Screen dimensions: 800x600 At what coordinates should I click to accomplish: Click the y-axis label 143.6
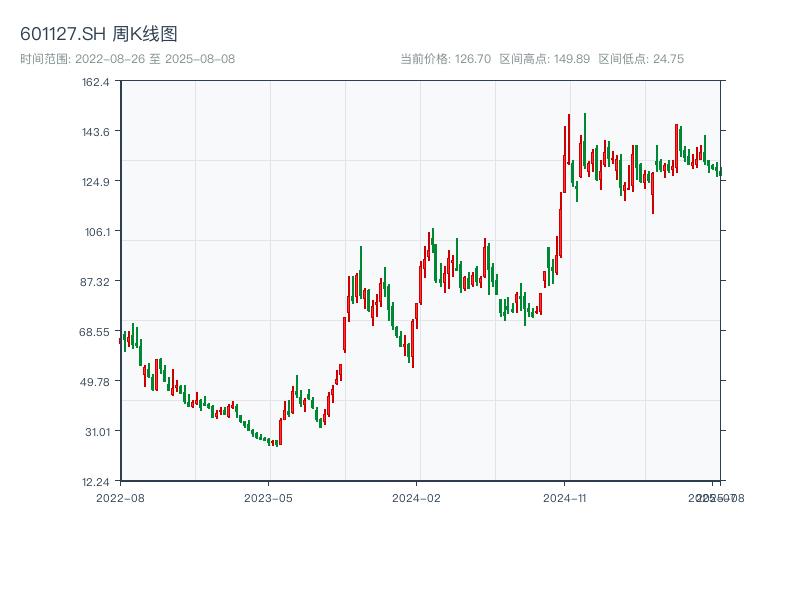click(96, 132)
